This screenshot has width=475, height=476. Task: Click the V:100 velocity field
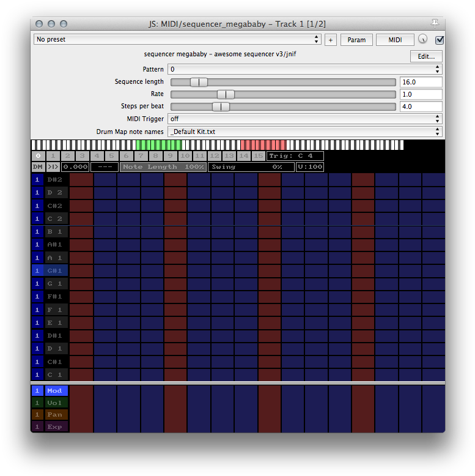pyautogui.click(x=310, y=166)
